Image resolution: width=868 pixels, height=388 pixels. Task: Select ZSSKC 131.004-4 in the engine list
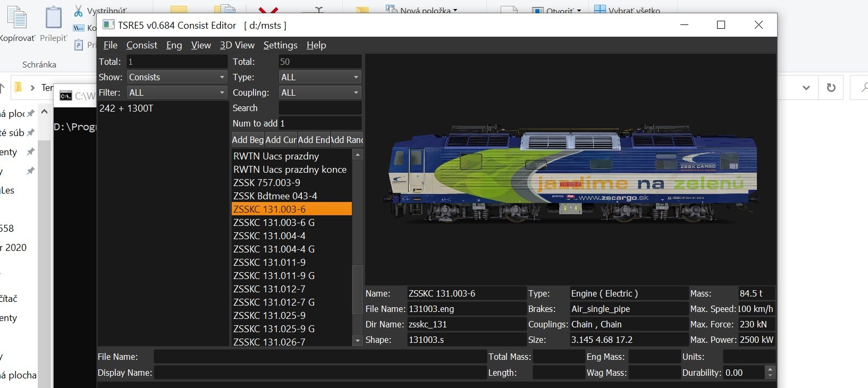(269, 235)
